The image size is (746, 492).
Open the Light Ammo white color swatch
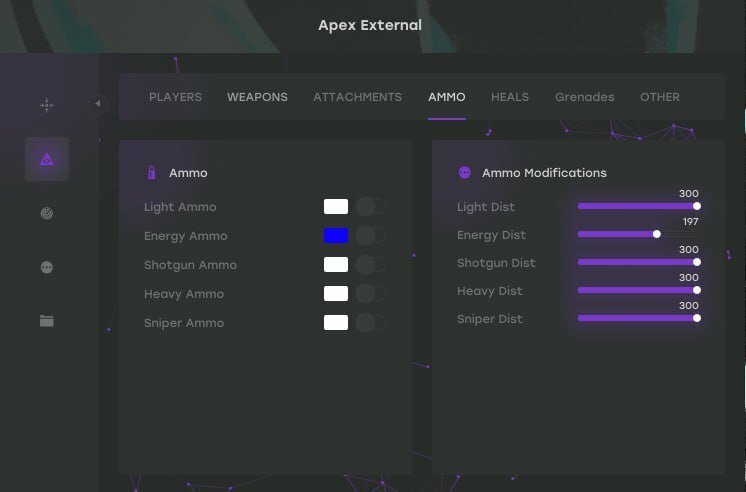click(336, 207)
